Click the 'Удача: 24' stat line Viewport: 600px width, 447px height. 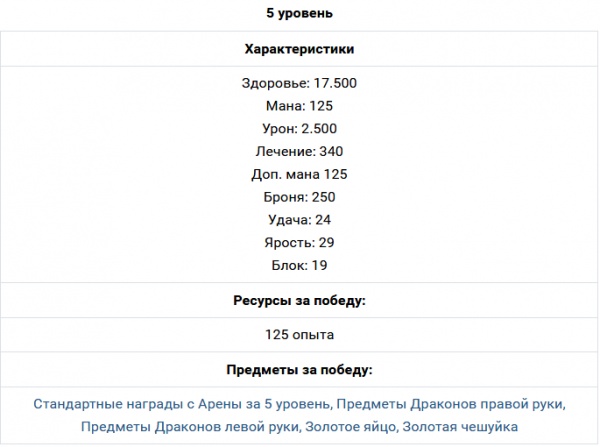point(300,220)
